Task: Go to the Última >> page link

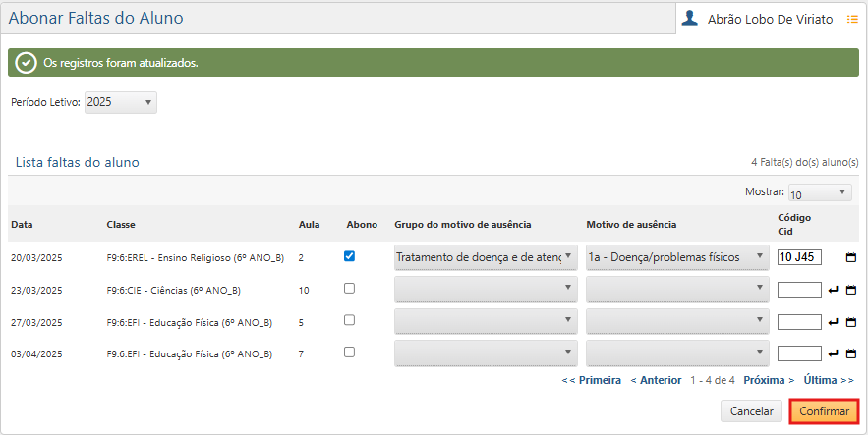Action: click(829, 380)
